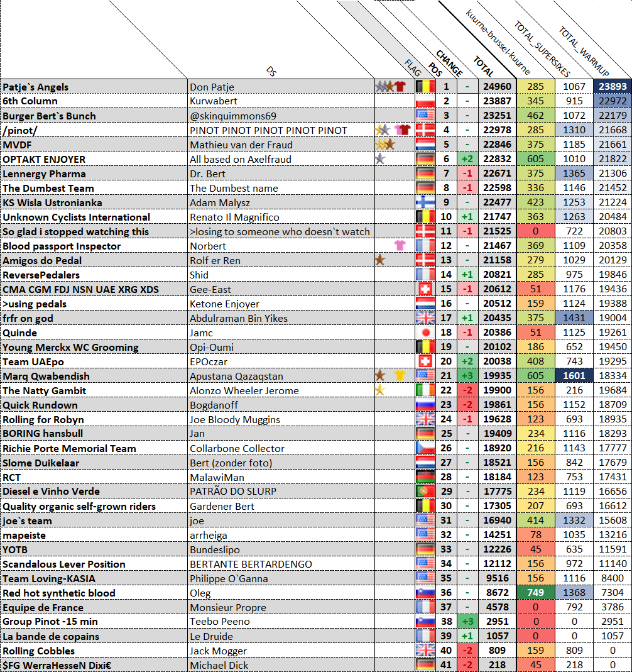Click the bronze star in Amigos do Pedal row
Viewport: 632px width, 672px height.
[x=379, y=260]
